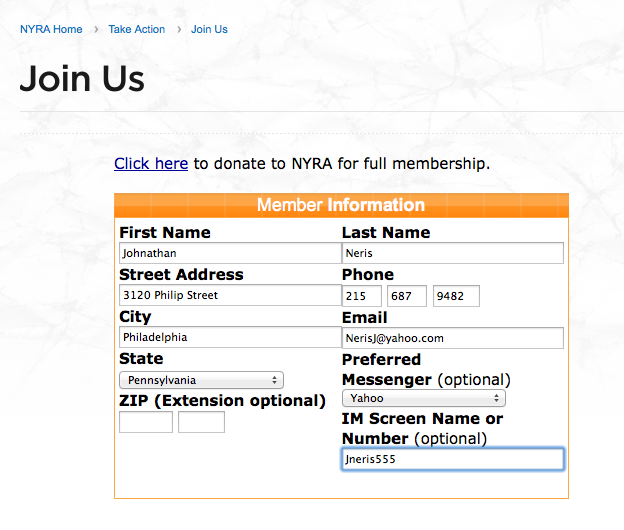Click the phone prefix field showing 687
Screen dimensions: 624x530
click(x=407, y=296)
